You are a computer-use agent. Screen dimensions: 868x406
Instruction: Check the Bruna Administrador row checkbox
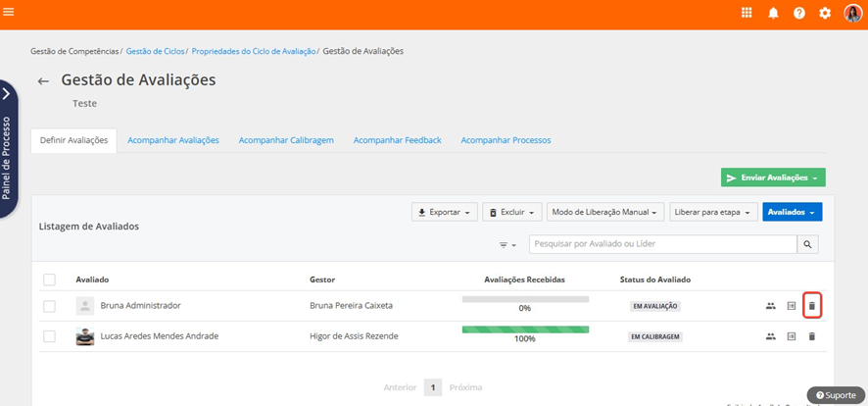pyautogui.click(x=49, y=306)
